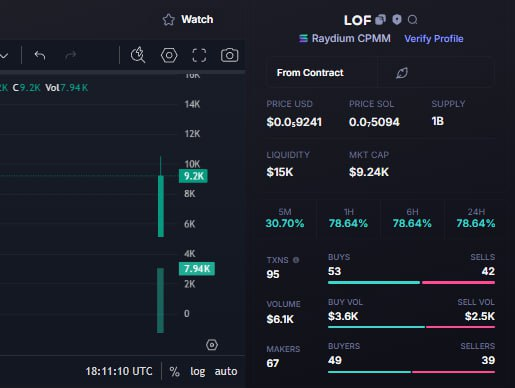Click the Vol 7.94K chart legend
Screen dimensions: 515x388
67,88
